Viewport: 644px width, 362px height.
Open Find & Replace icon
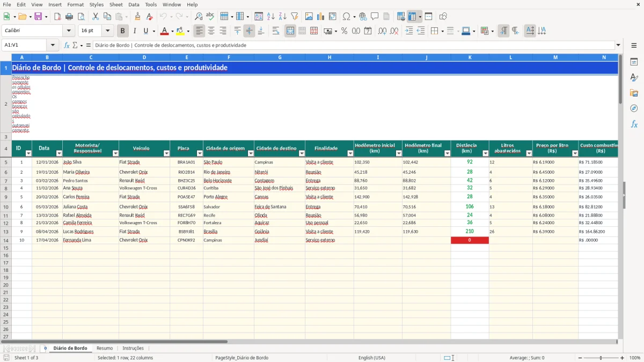[199, 17]
